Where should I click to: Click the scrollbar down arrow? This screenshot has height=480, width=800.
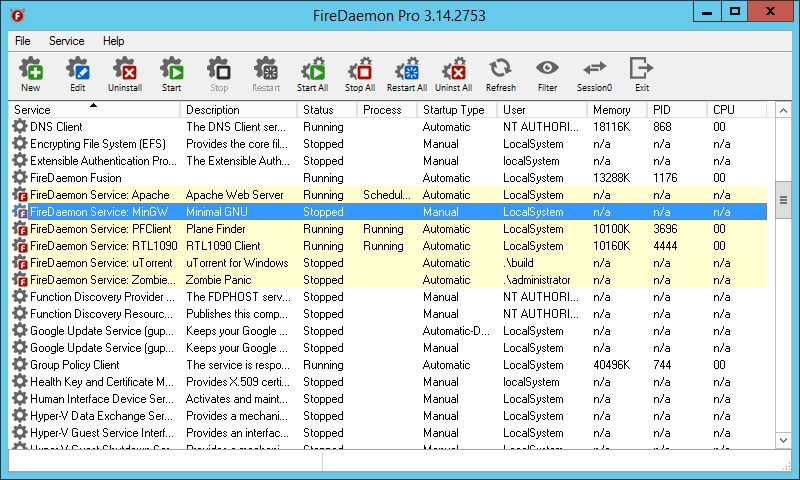point(783,440)
